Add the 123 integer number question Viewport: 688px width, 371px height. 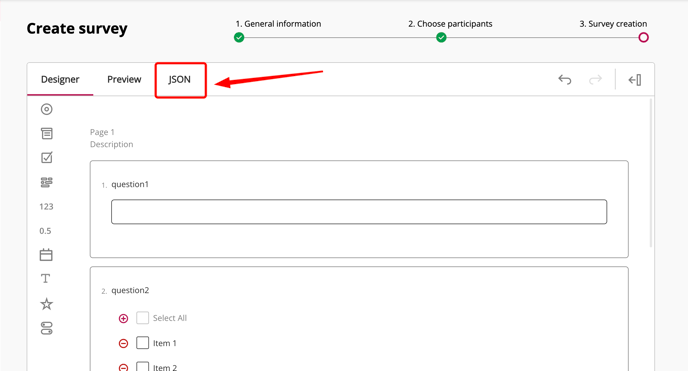(x=47, y=207)
